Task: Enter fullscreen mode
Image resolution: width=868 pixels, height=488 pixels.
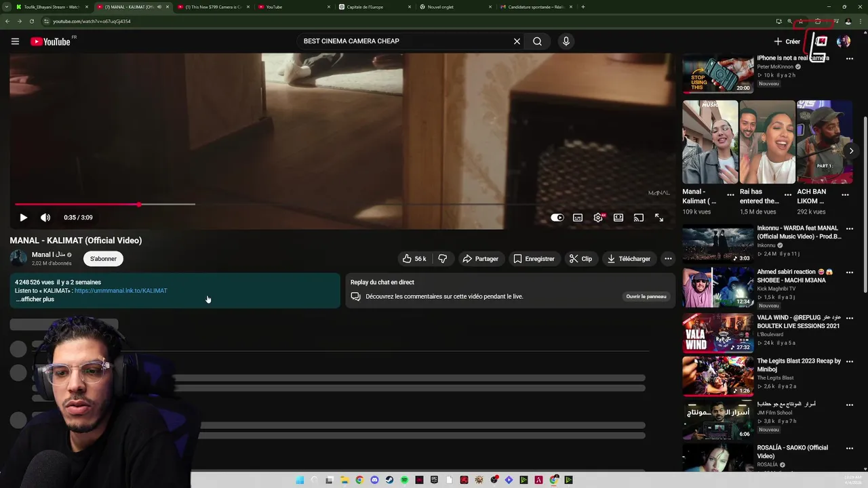Action: (659, 218)
